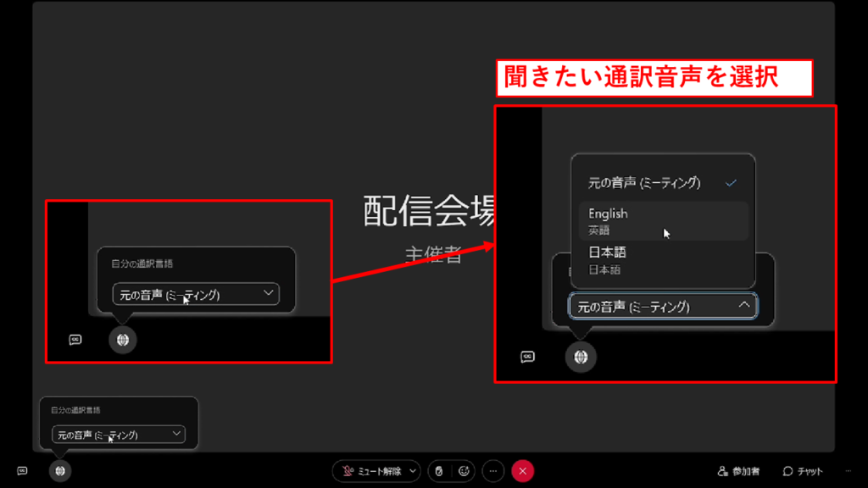This screenshot has height=488, width=868.
Task: Open the チャット chat icon
Action: (x=801, y=471)
